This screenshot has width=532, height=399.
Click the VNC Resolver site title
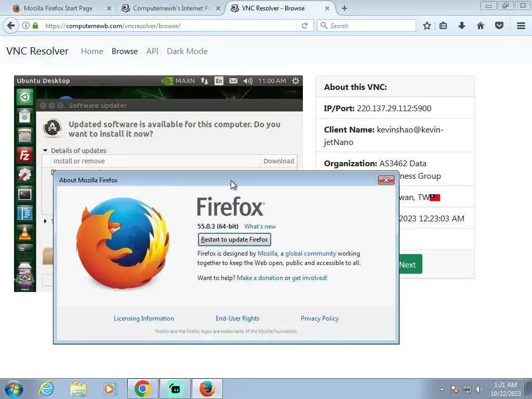37,51
